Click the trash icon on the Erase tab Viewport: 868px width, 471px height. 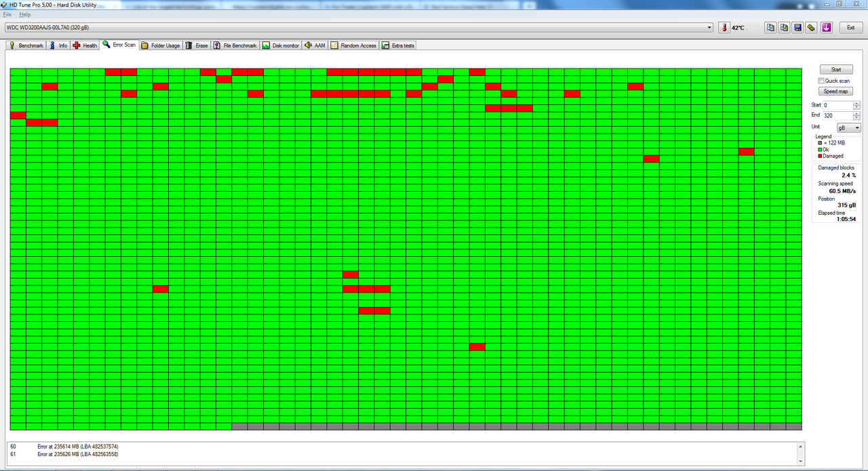click(189, 45)
